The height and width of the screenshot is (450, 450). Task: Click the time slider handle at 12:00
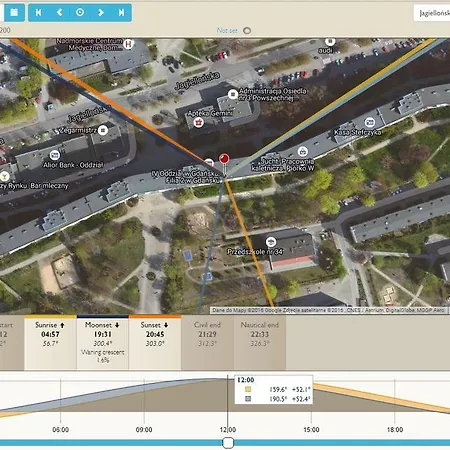tap(228, 443)
